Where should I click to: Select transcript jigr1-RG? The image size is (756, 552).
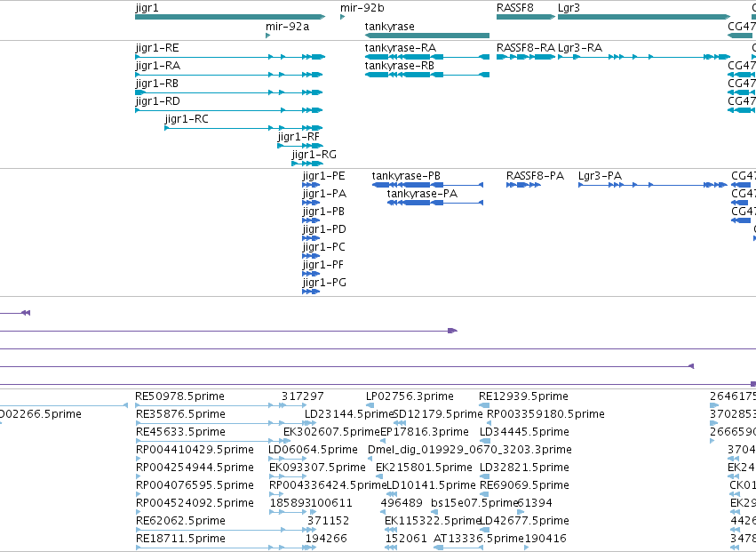(x=307, y=164)
